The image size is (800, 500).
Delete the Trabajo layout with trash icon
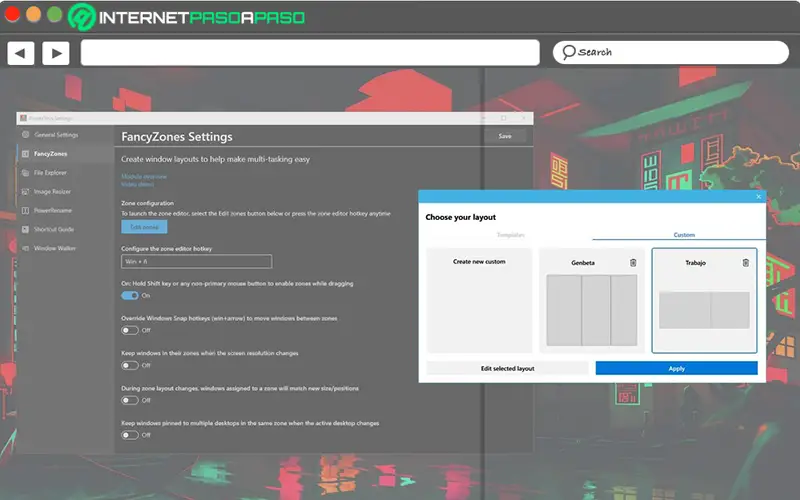[x=746, y=263]
